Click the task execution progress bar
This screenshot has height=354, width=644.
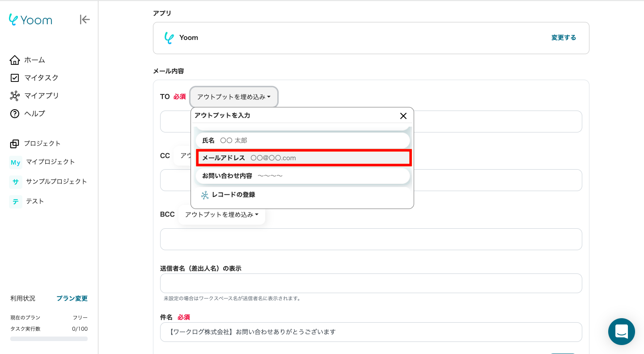[49, 339]
